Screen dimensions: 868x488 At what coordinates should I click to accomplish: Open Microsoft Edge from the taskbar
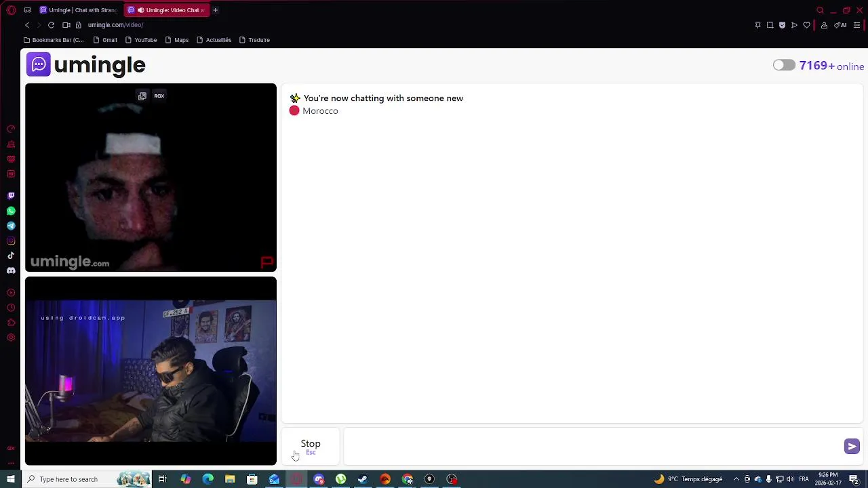pos(208,479)
